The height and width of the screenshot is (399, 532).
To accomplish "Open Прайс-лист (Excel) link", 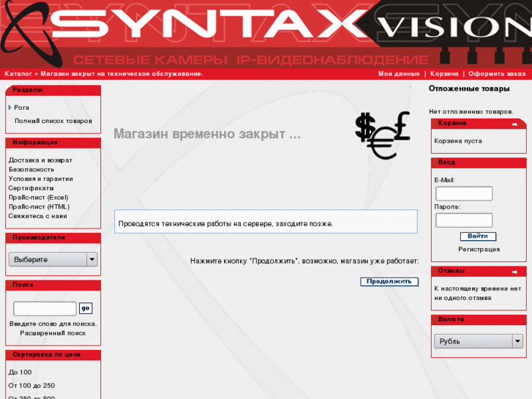I will tap(38, 197).
